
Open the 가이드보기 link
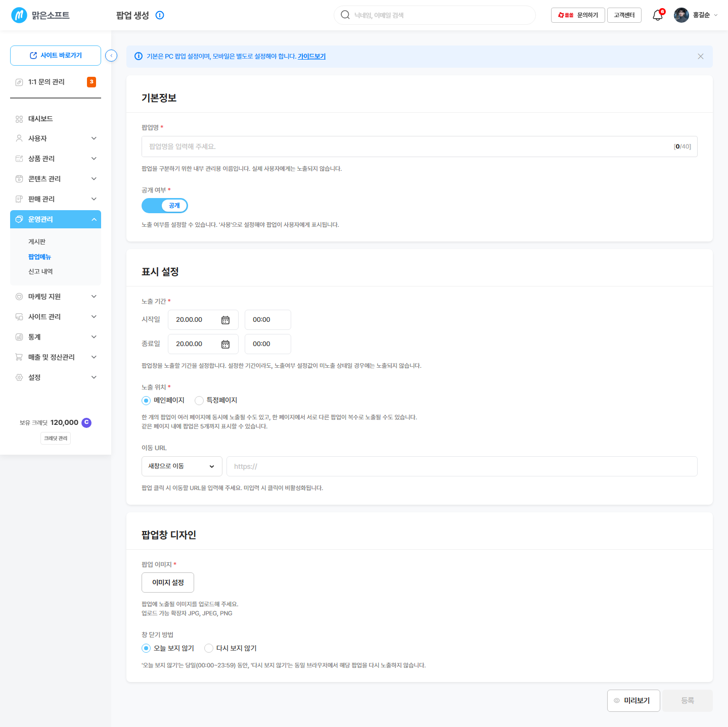tap(311, 57)
